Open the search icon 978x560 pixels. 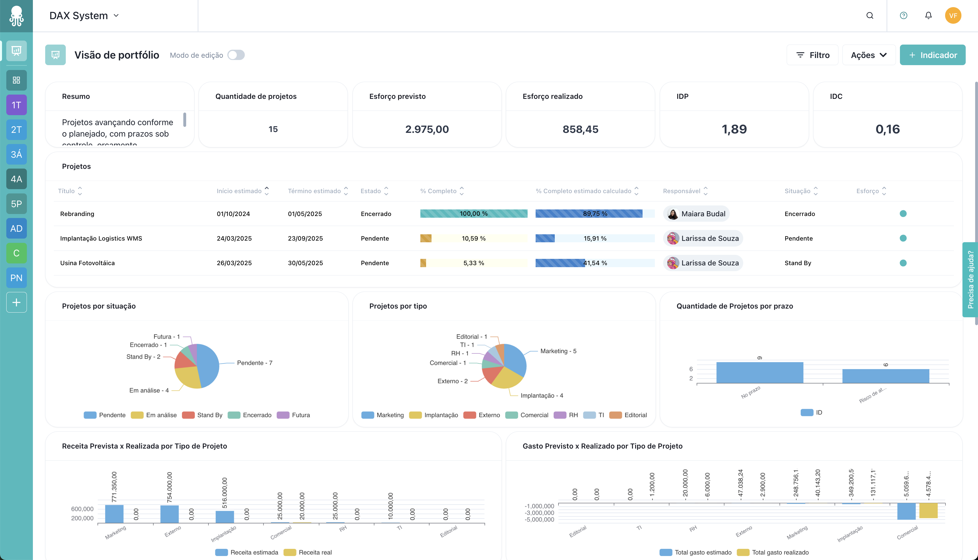(x=870, y=15)
